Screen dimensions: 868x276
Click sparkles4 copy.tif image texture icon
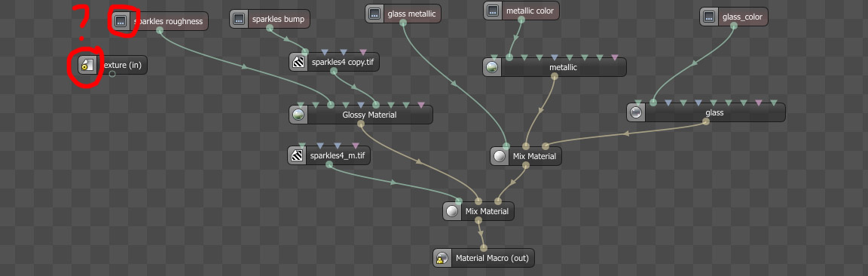(298, 62)
